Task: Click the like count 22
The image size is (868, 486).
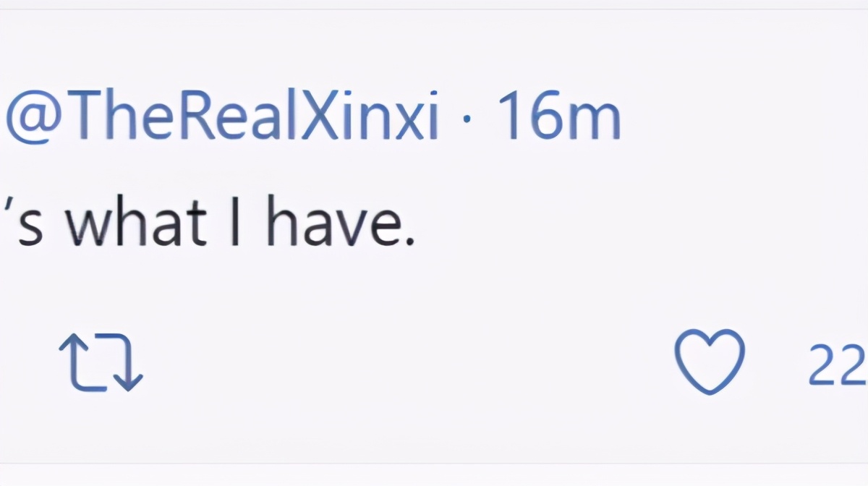Action: click(x=838, y=364)
